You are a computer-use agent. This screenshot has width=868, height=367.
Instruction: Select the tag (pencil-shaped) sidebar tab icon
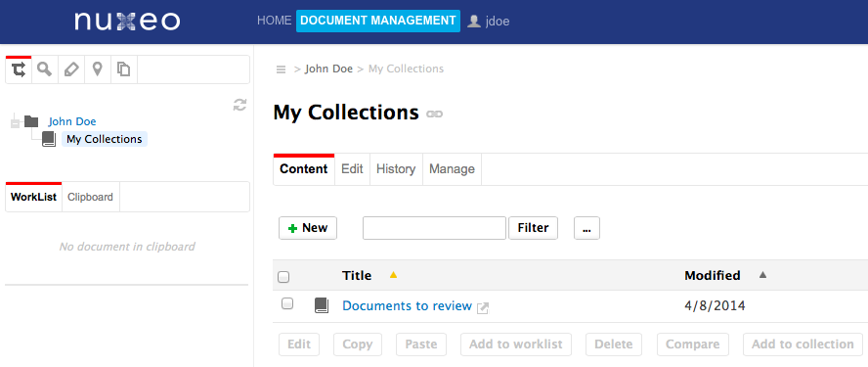coord(71,69)
